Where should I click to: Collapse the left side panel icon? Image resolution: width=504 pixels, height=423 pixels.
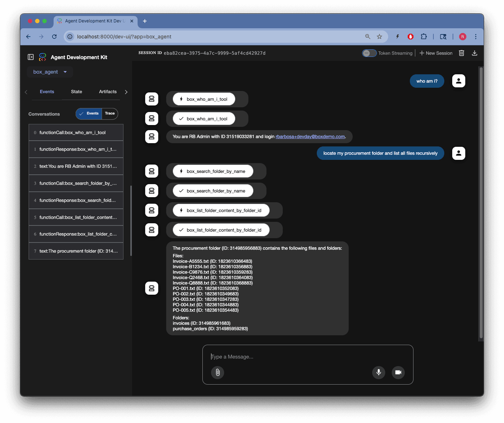31,57
